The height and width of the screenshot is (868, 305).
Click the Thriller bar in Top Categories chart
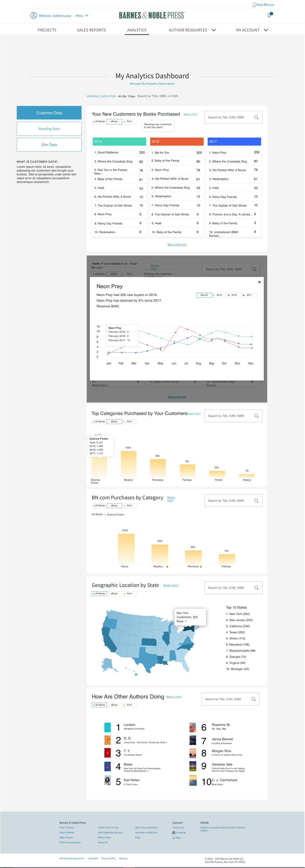(217, 474)
